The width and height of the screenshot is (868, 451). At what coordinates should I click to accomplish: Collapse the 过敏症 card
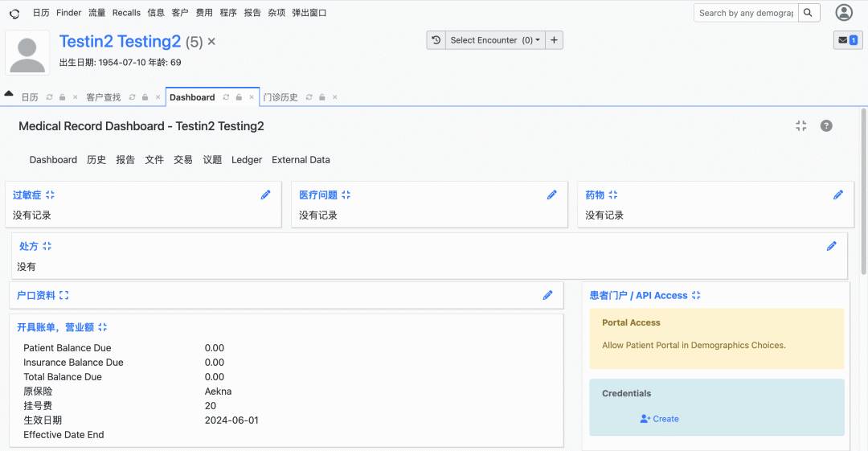click(x=51, y=195)
